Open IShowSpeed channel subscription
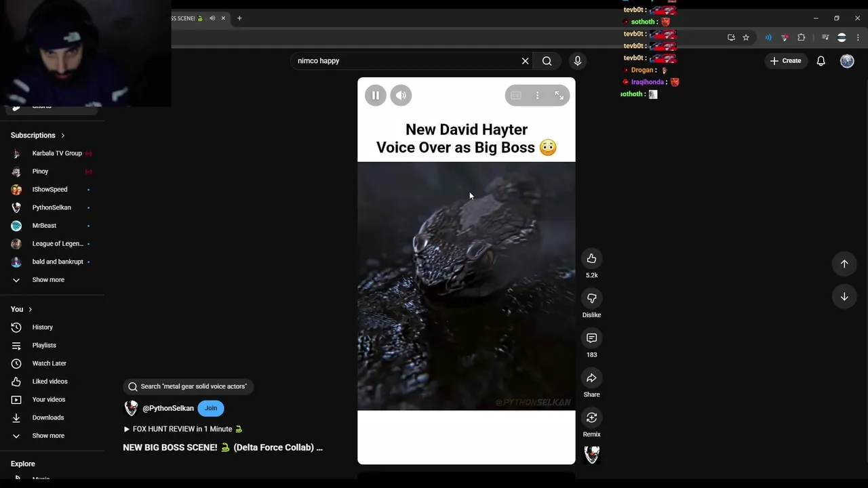 point(52,190)
